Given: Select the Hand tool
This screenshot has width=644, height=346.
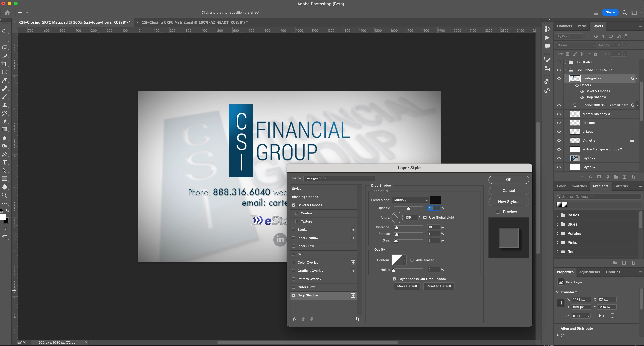Looking at the screenshot, I should pyautogui.click(x=5, y=187).
